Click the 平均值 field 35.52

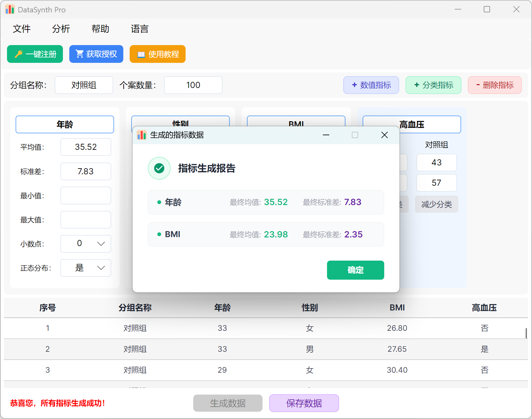(x=86, y=147)
